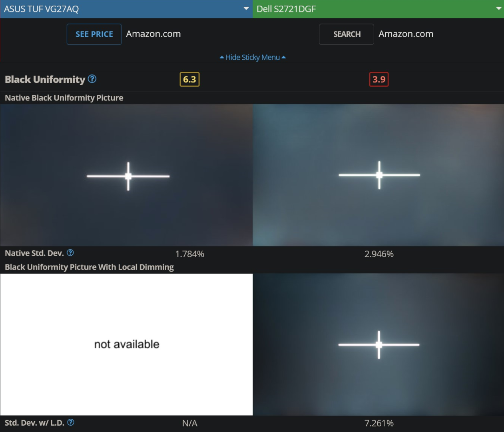View ASUS native black uniformity picture
This screenshot has height=432, width=504.
pos(126,175)
